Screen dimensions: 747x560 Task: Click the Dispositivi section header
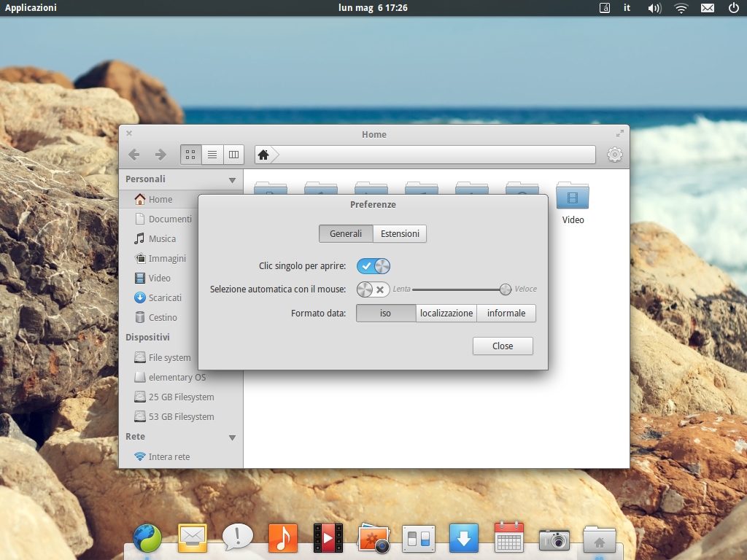coord(147,337)
